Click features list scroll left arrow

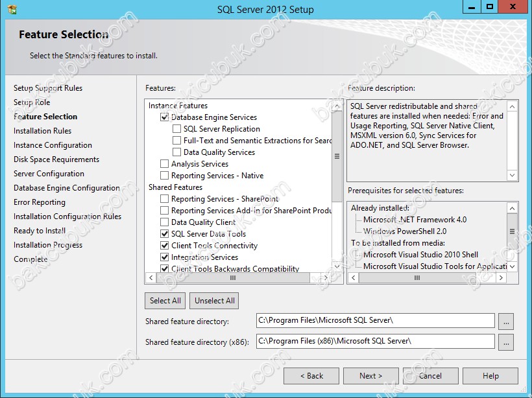(x=151, y=278)
